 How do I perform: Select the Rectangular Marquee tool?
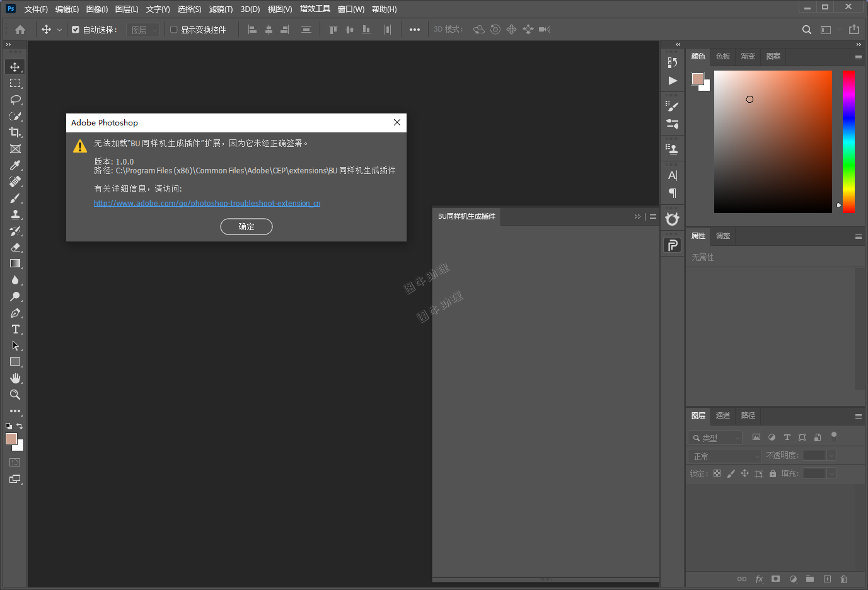pyautogui.click(x=15, y=83)
